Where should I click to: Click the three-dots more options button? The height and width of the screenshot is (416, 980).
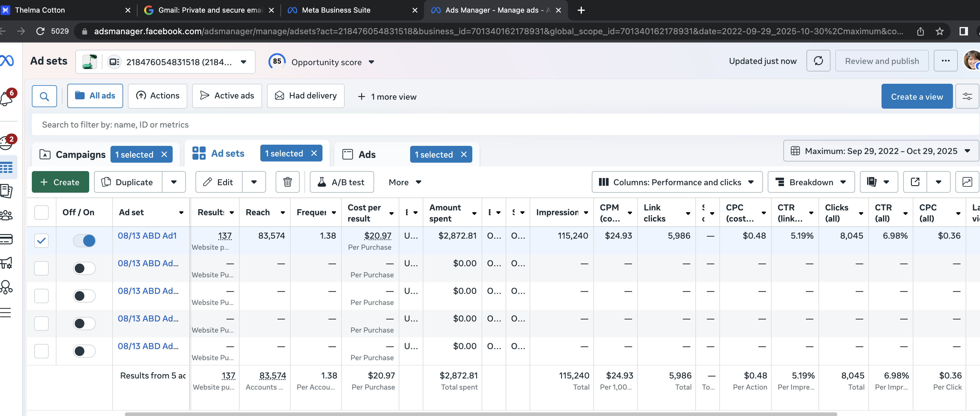click(945, 61)
